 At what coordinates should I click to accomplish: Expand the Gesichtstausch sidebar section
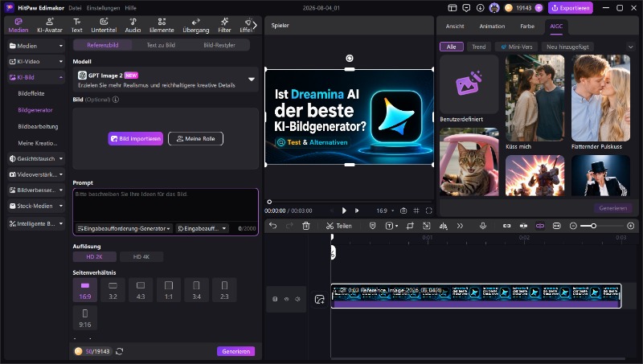click(36, 158)
